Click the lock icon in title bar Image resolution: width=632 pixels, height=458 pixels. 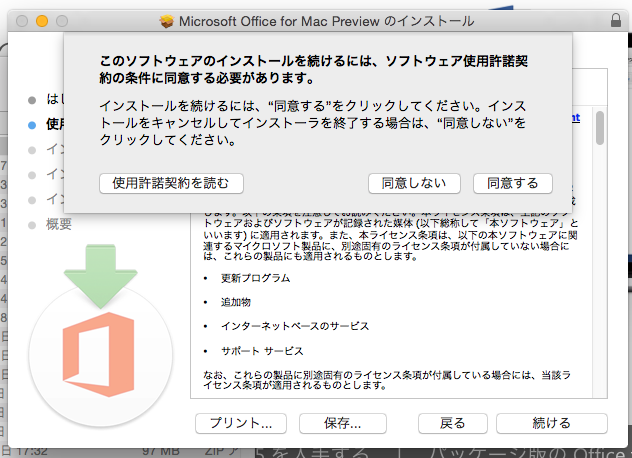615,20
